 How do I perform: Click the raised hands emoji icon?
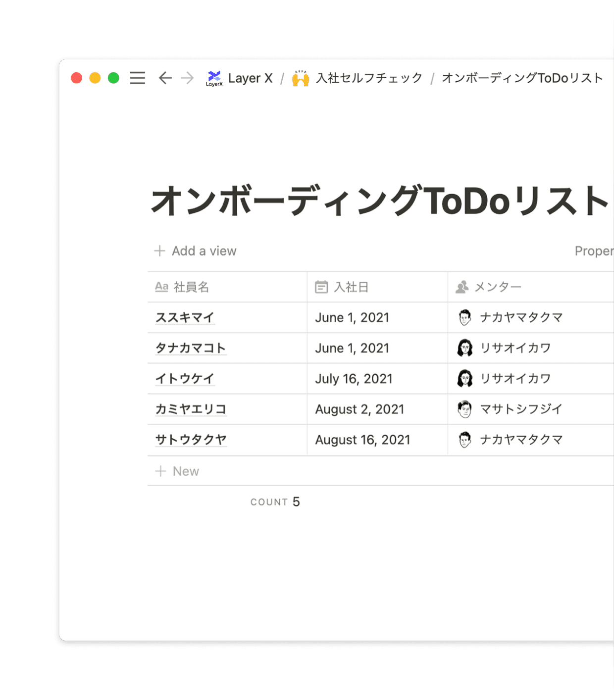coord(301,78)
